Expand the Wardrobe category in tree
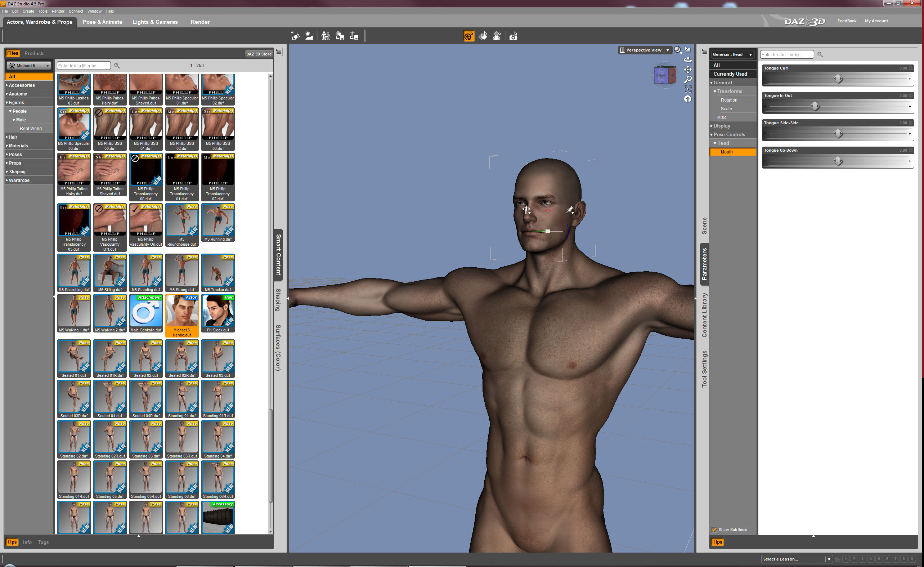924x567 pixels. (7, 180)
